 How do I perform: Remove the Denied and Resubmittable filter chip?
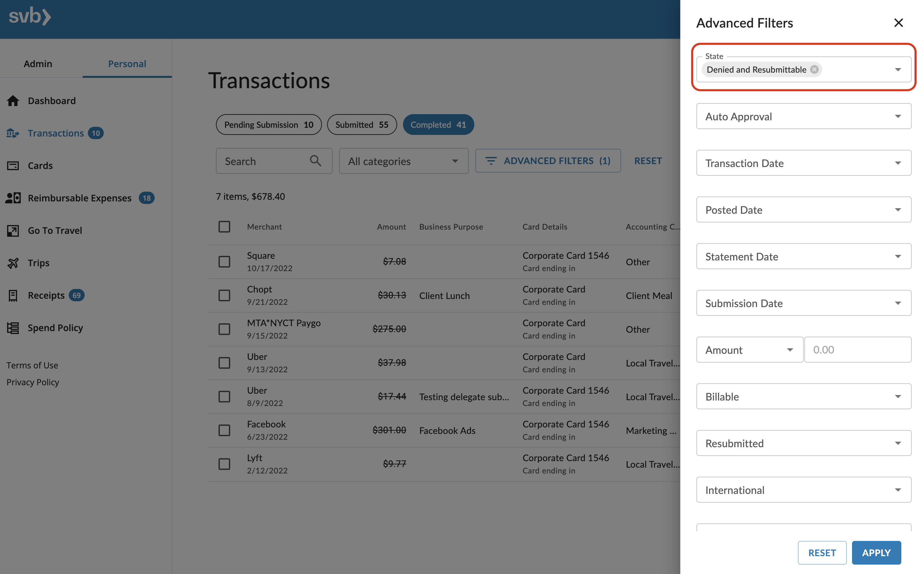coord(814,69)
